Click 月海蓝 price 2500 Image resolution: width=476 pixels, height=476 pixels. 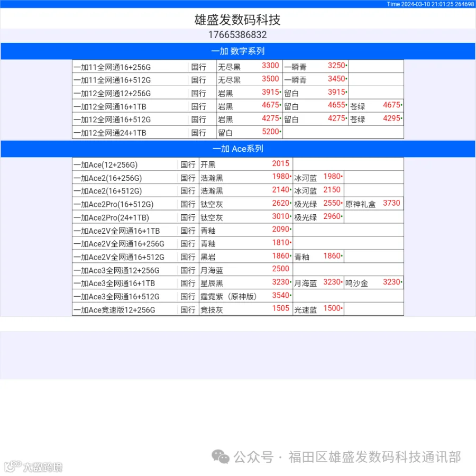click(280, 269)
